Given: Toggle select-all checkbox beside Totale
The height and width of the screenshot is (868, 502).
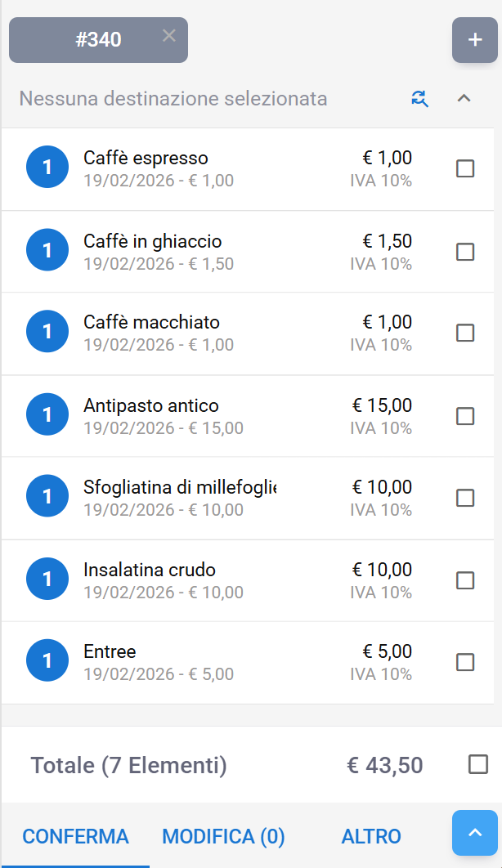Looking at the screenshot, I should 478,765.
